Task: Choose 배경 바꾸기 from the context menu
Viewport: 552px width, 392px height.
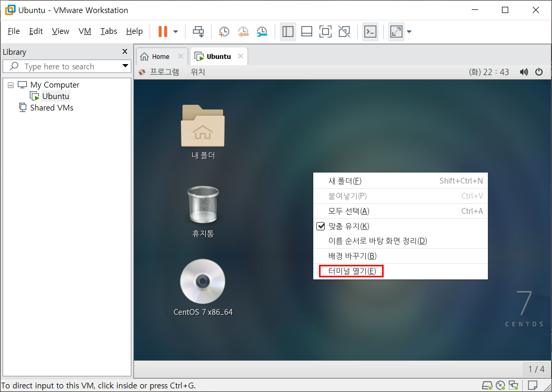Action: click(401, 256)
